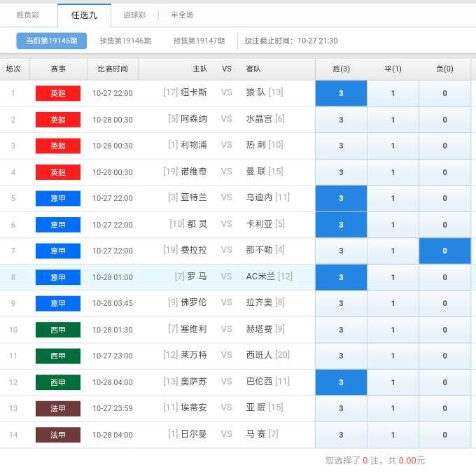This screenshot has height=474, width=476.
Task: Click the 法甲 badge on 埃蒂安 row
Action: tap(58, 408)
